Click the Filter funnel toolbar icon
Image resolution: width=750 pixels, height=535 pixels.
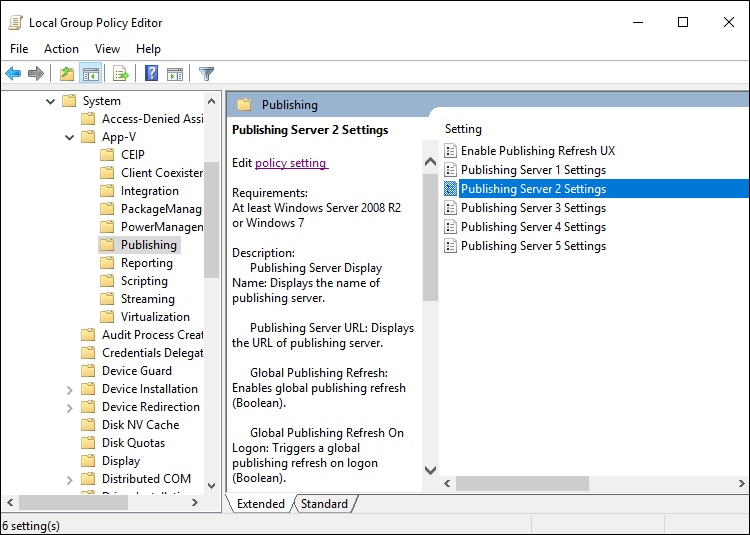pos(206,73)
